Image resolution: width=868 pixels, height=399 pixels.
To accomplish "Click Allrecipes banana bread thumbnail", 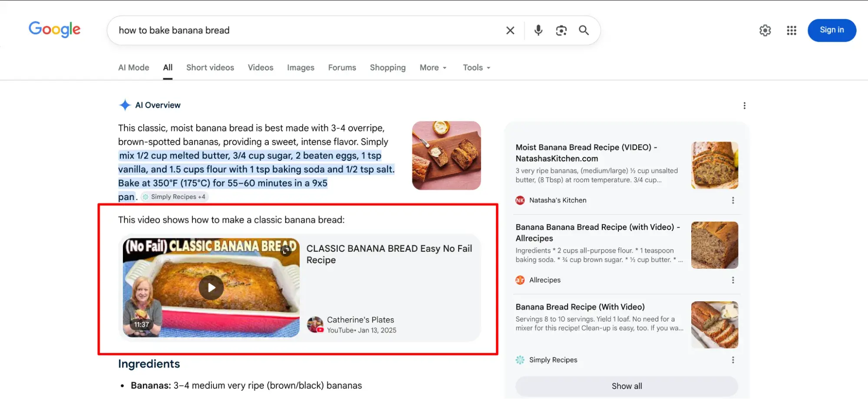I will click(715, 245).
